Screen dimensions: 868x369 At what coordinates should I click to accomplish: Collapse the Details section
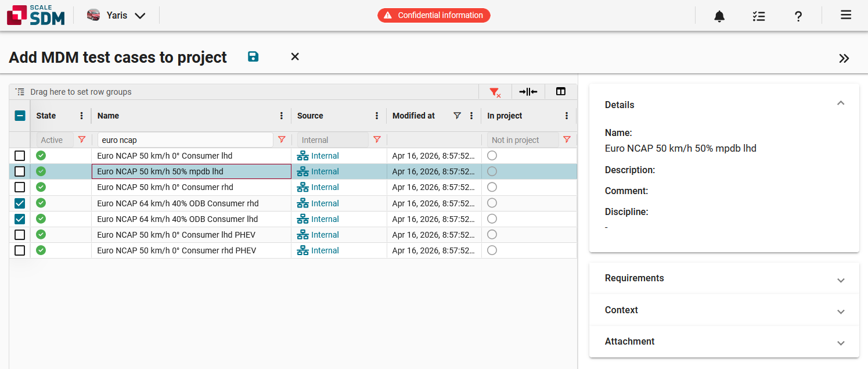(x=840, y=104)
